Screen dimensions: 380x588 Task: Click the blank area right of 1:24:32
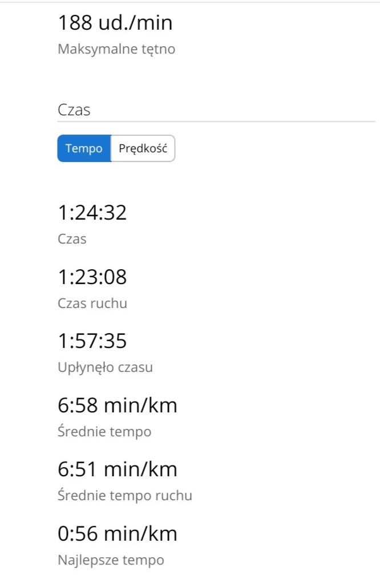(251, 213)
